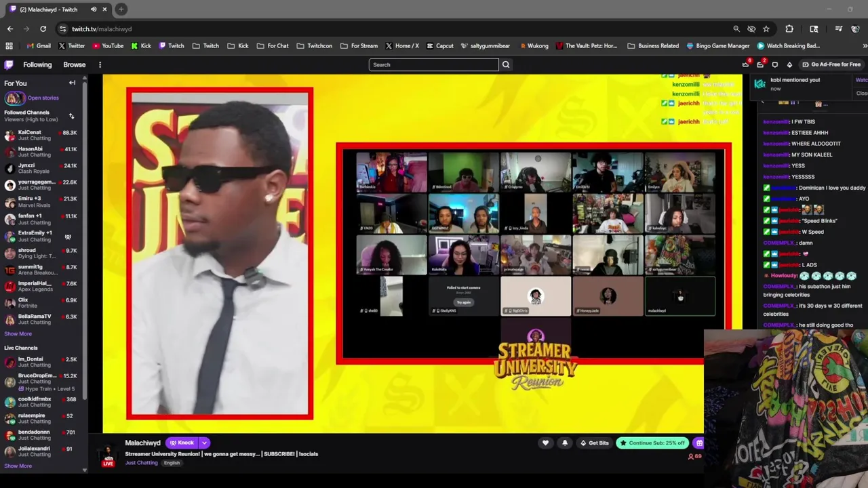This screenshot has width=868, height=488.
Task: Open the media controls icon
Action: coord(839,29)
